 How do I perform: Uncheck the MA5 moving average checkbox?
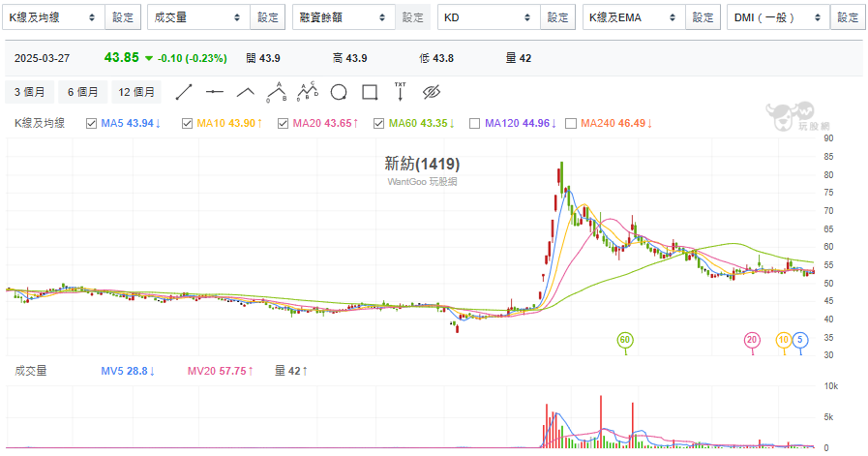coord(92,124)
